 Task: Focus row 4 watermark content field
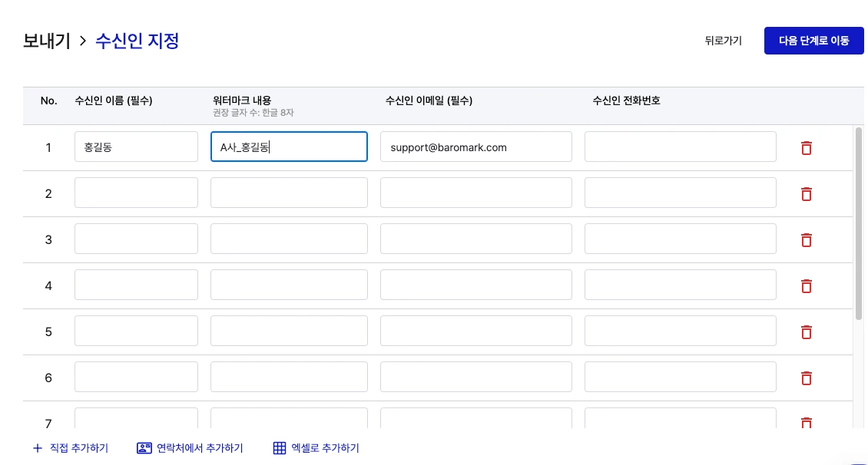[289, 285]
